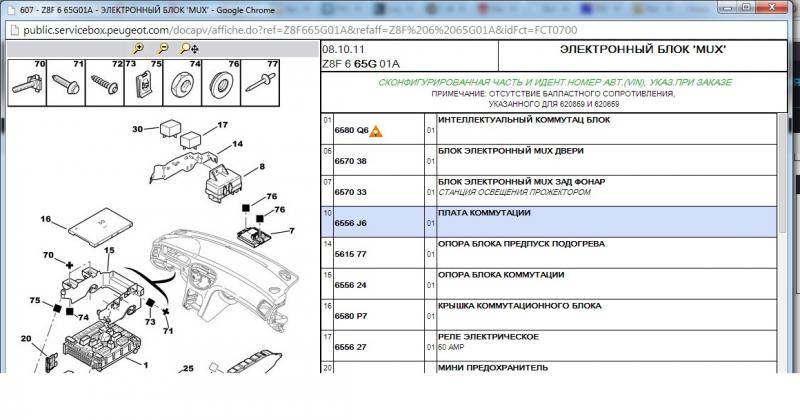800x420 pixels.
Task: Click part label 16 in the diagram
Action: tap(45, 218)
